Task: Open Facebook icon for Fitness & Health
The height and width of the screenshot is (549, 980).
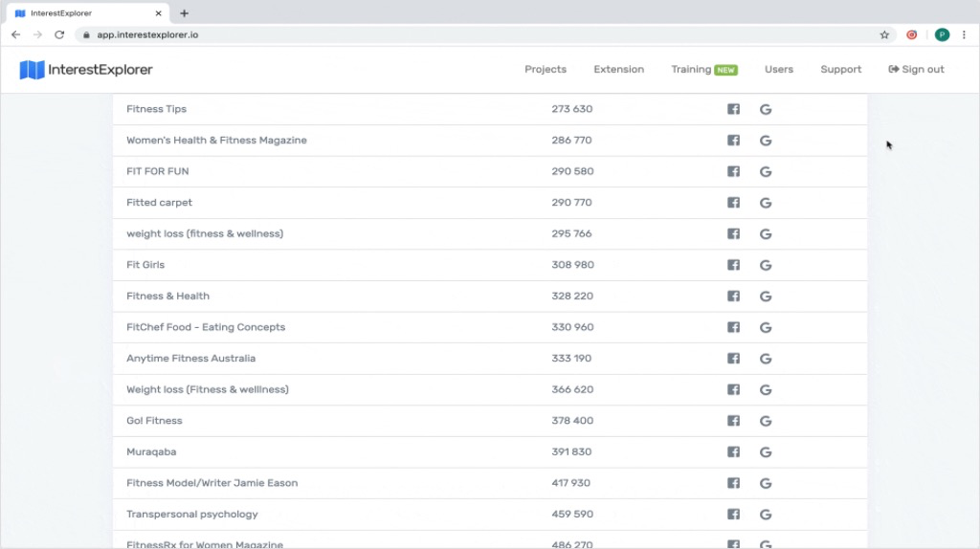Action: 733,296
